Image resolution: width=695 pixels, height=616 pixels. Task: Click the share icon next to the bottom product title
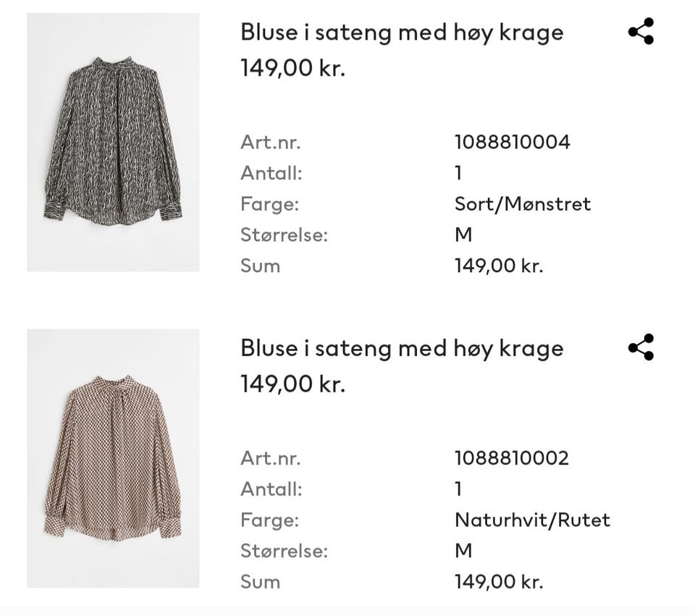click(641, 347)
